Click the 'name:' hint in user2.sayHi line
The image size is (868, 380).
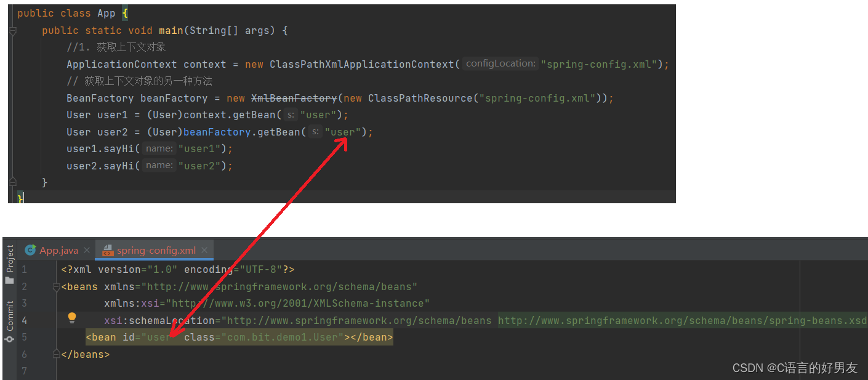pyautogui.click(x=159, y=165)
